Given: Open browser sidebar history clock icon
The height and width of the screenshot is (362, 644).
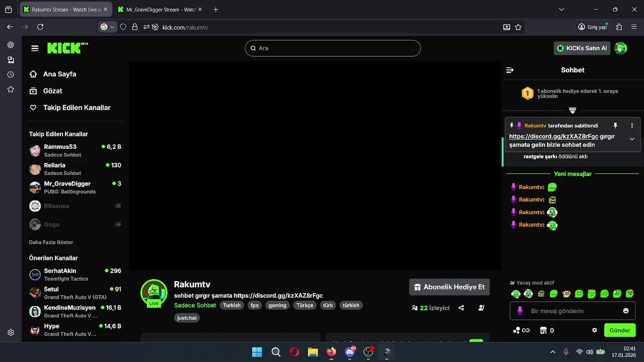Looking at the screenshot, I should click(x=11, y=74).
